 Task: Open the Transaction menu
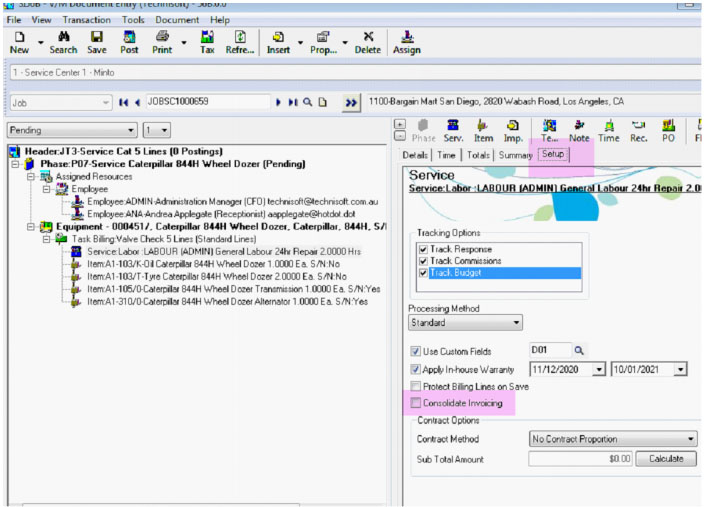click(86, 20)
